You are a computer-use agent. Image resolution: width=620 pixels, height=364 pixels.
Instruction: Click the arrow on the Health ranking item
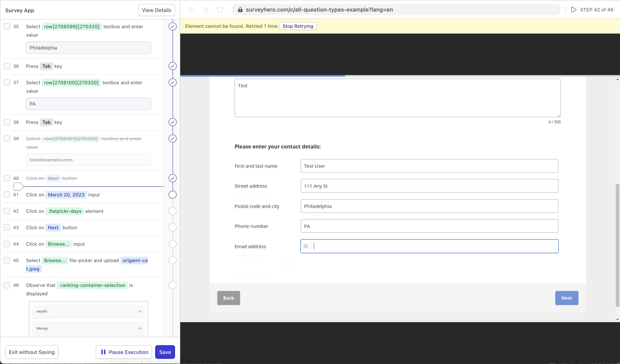[x=139, y=311]
